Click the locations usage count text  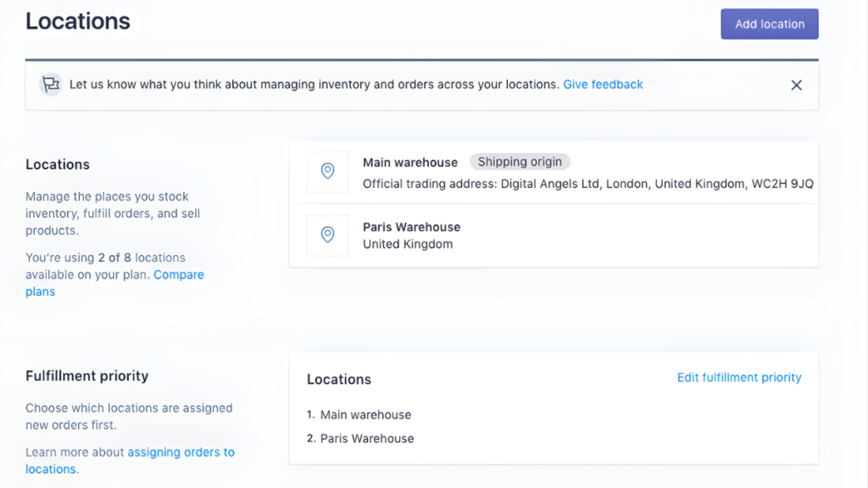pos(103,258)
